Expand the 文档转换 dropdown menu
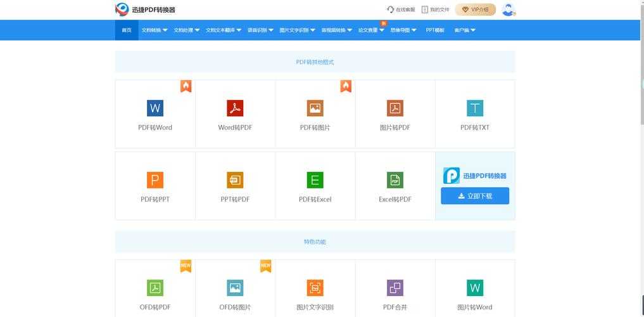The width and height of the screenshot is (644, 317). 155,30
